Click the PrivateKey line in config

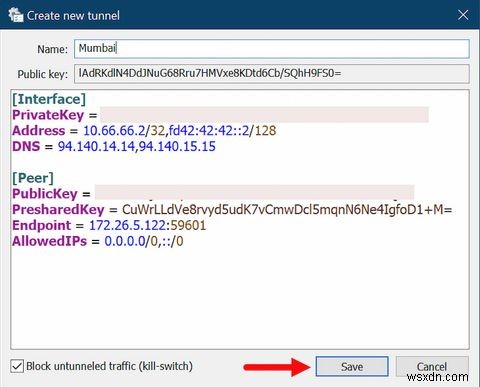coord(220,115)
